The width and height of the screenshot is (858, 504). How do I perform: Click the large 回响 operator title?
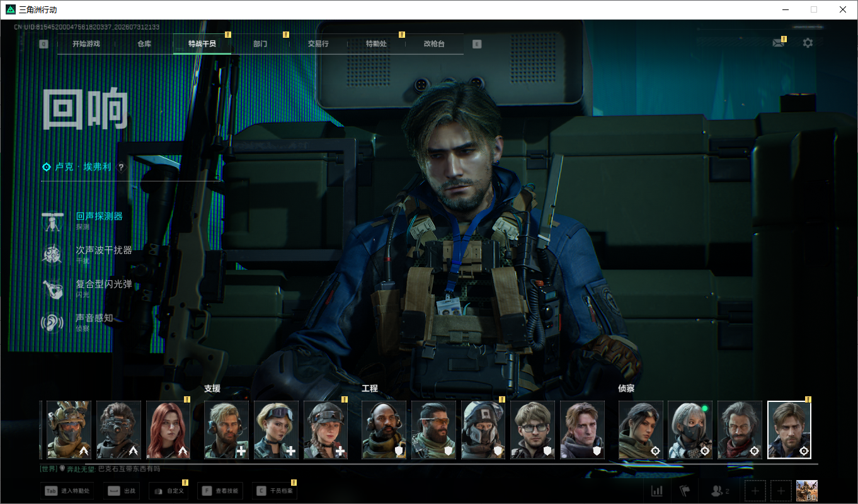coord(86,110)
